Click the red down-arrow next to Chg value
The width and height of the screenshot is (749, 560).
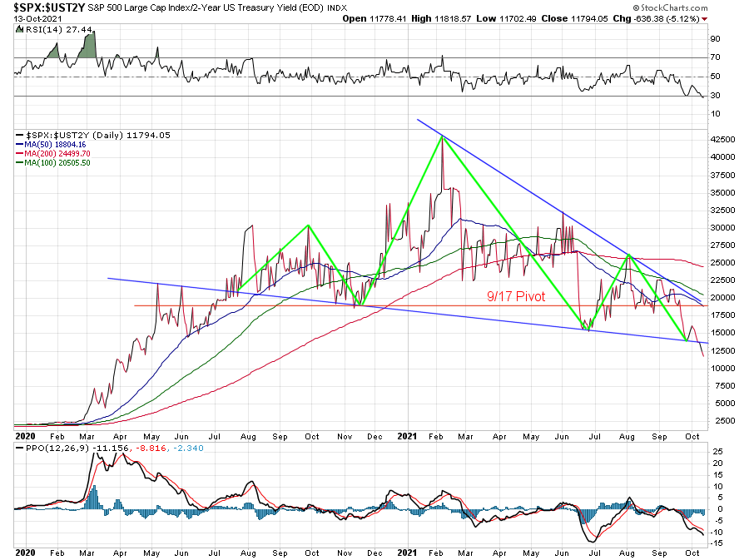click(705, 19)
